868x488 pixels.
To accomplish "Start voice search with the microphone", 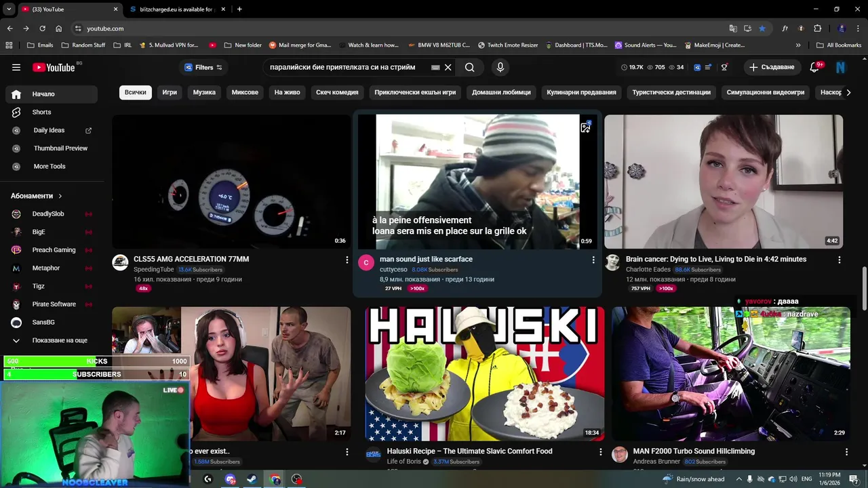I will 500,67.
